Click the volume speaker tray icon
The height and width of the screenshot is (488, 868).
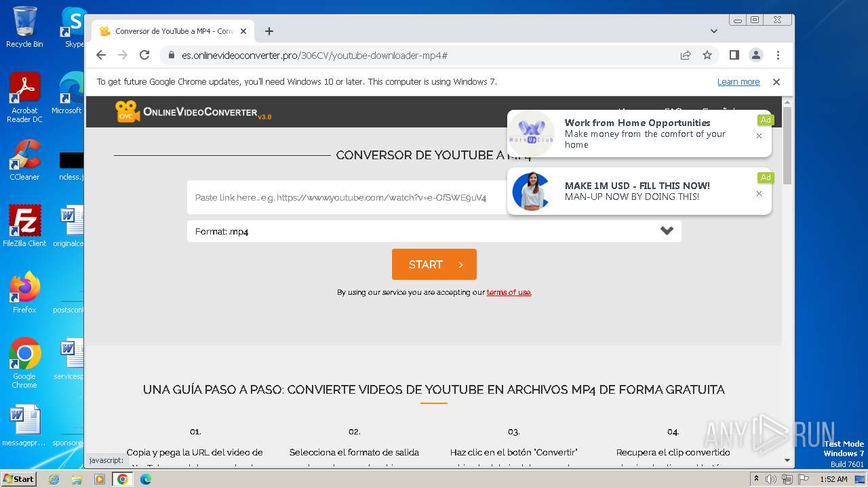coord(771,479)
